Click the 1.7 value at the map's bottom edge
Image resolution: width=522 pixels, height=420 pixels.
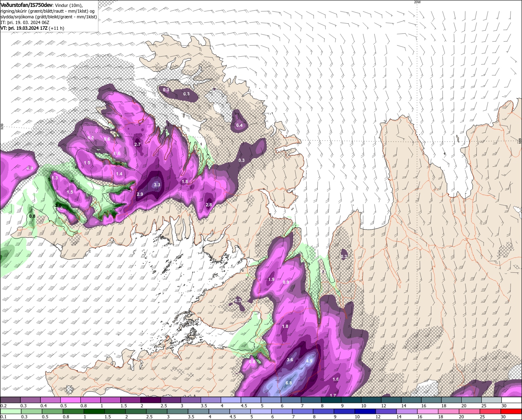coord(333,395)
